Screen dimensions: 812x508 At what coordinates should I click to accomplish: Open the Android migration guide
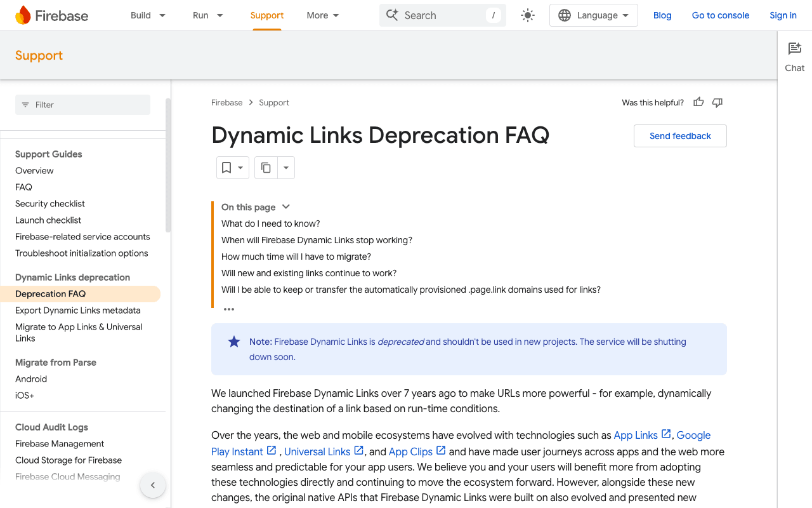31,379
